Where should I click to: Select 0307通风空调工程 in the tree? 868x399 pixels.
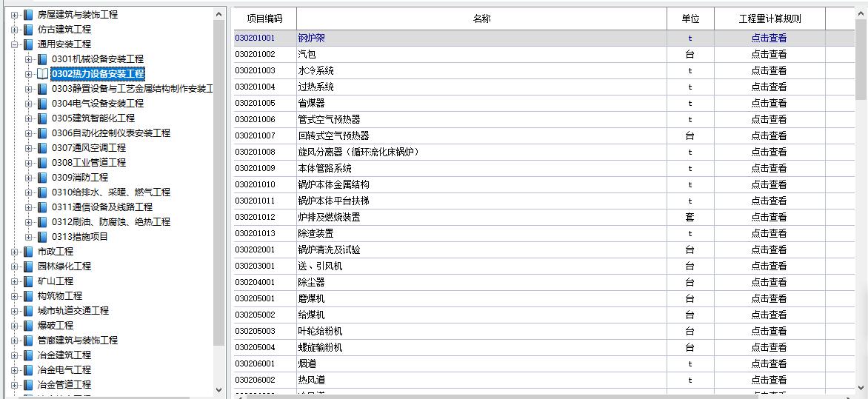coord(89,148)
